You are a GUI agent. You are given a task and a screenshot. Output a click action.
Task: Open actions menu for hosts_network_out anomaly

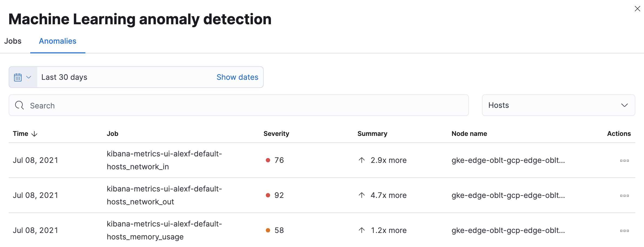tap(625, 195)
